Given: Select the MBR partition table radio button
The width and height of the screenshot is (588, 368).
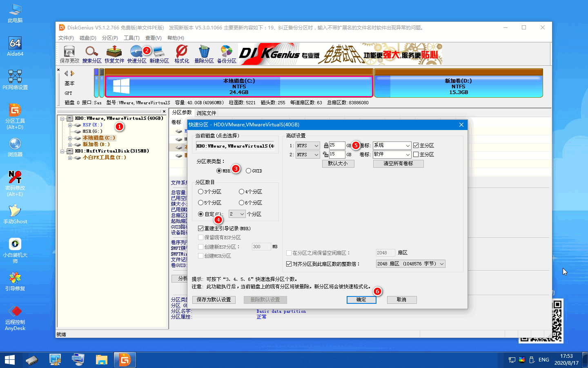Looking at the screenshot, I should coord(218,171).
